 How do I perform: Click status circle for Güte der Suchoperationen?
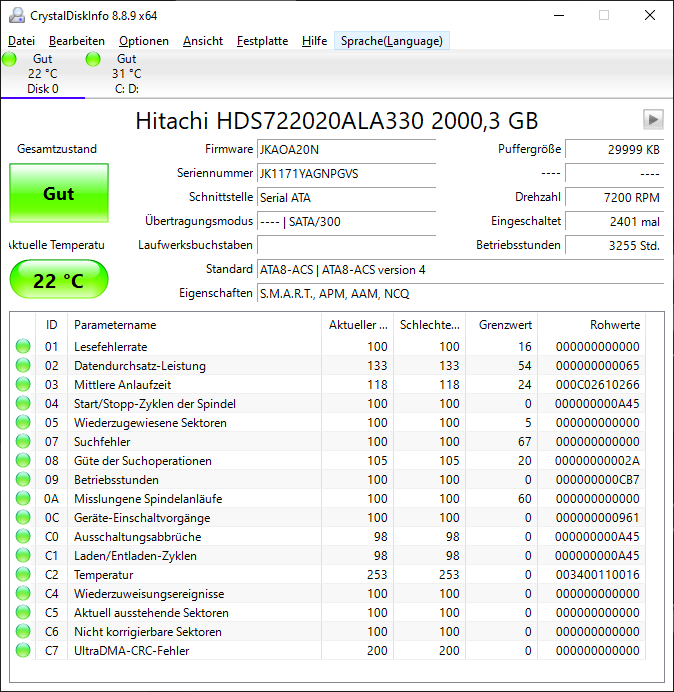point(23,460)
